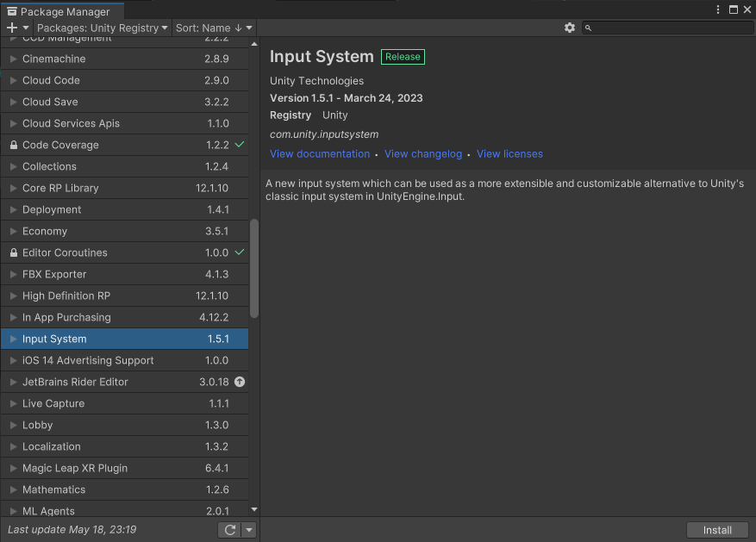Open the add package dropdown arrow
This screenshot has width=756, height=542.
26,28
